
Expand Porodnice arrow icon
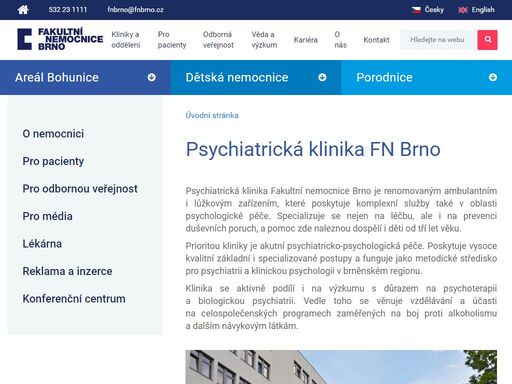pyautogui.click(x=493, y=77)
